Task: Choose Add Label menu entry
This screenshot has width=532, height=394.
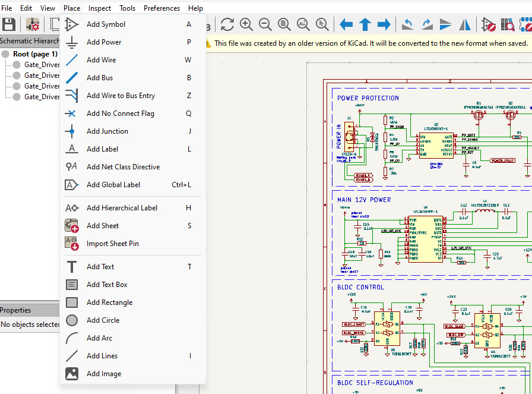Action: pos(133,149)
